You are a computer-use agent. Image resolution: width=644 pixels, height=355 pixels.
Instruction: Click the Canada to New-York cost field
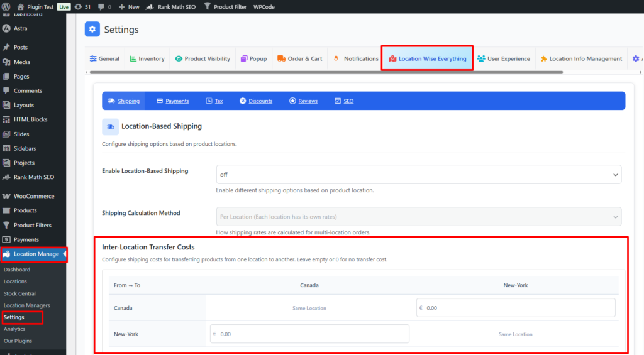tap(516, 308)
